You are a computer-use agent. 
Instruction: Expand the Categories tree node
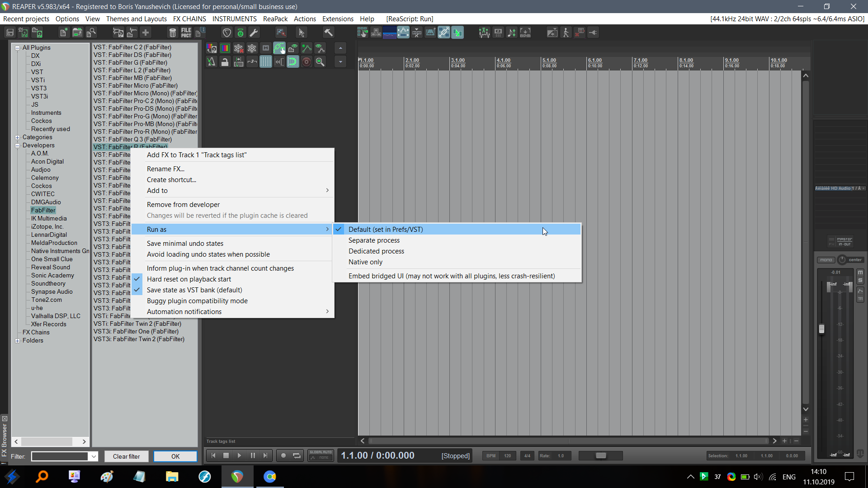pyautogui.click(x=17, y=137)
